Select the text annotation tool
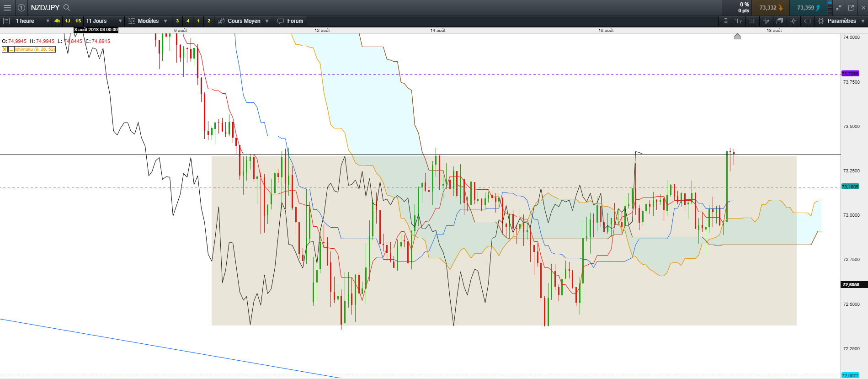 click(739, 21)
